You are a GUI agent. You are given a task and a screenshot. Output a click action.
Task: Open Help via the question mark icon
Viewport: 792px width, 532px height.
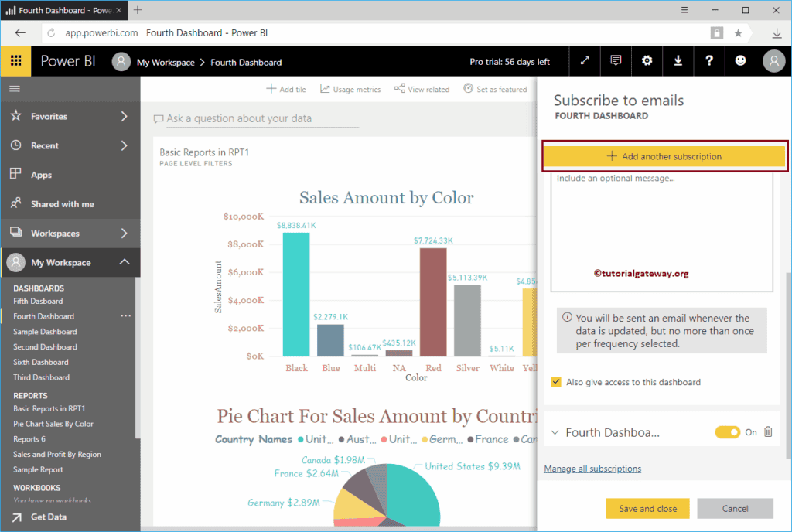point(709,62)
